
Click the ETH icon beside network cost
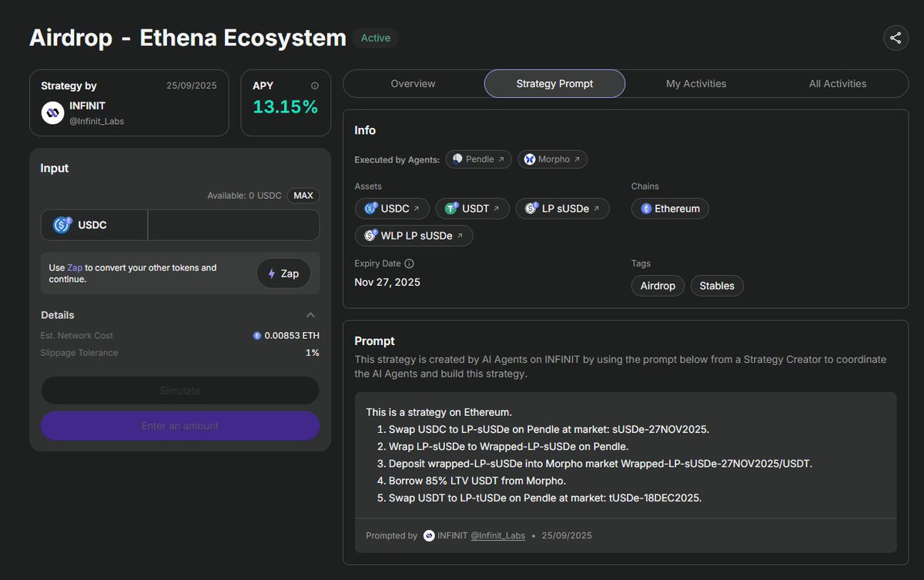pyautogui.click(x=257, y=336)
